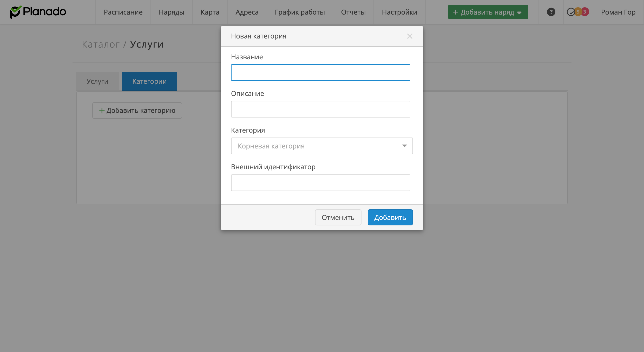Open the Расписание menu item
The width and height of the screenshot is (644, 352).
(123, 12)
